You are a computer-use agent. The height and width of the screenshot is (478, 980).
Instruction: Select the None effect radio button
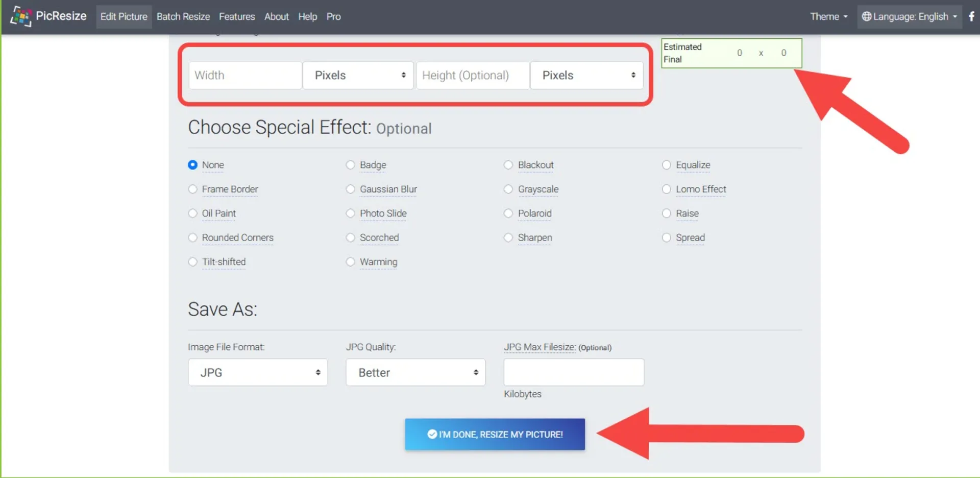[192, 165]
